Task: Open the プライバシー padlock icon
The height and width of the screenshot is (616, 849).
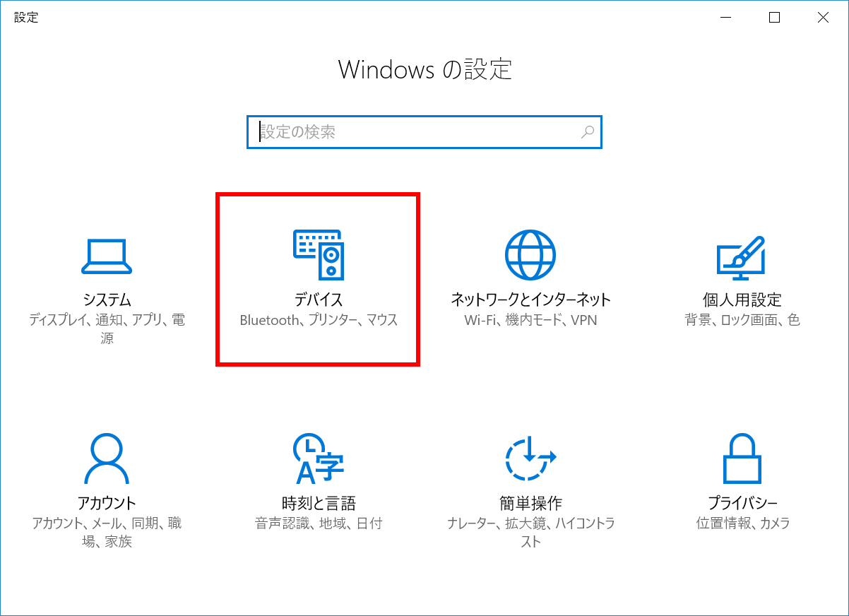Action: coord(742,458)
